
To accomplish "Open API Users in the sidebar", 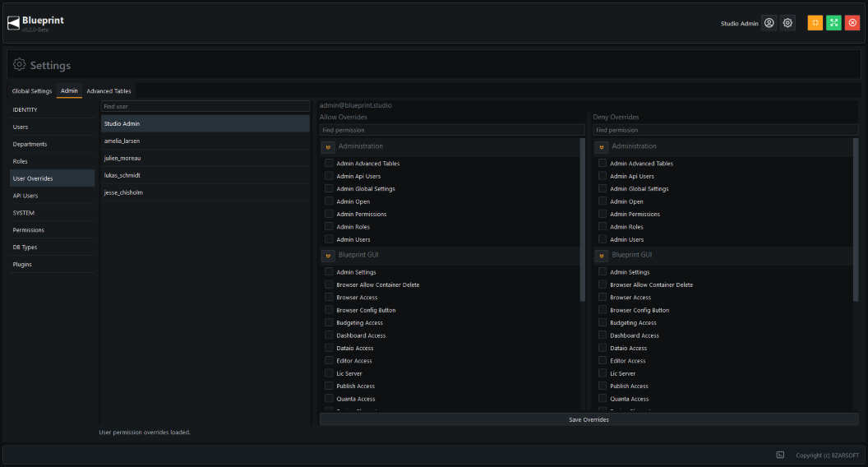I will [x=52, y=196].
